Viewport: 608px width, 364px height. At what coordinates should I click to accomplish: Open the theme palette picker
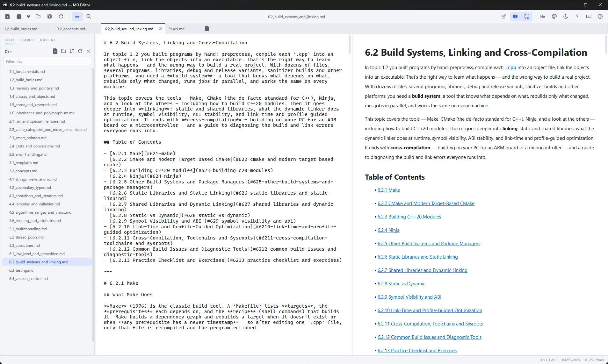coord(554,17)
